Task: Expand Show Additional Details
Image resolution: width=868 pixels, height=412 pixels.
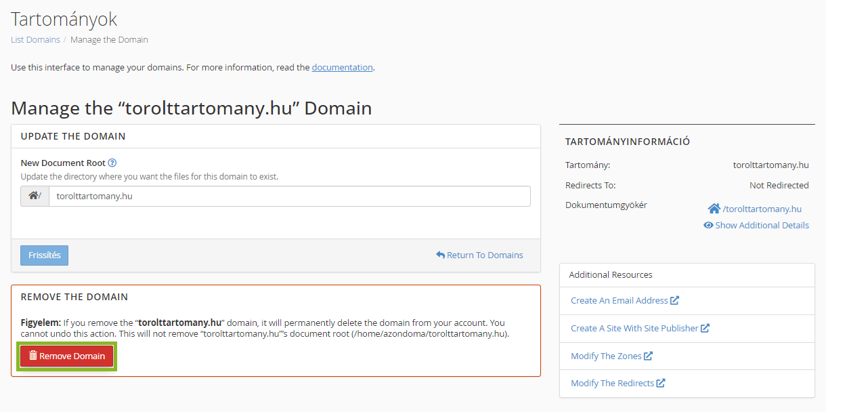Action: click(761, 225)
